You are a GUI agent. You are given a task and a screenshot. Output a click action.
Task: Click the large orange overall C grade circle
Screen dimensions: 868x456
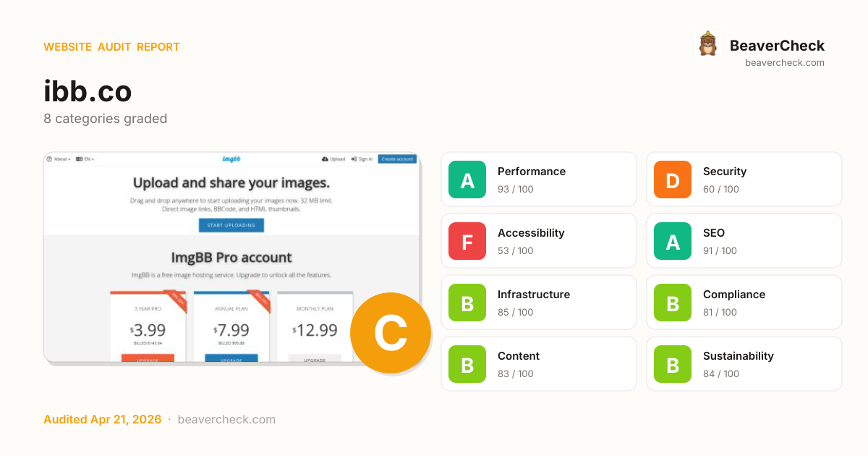391,333
